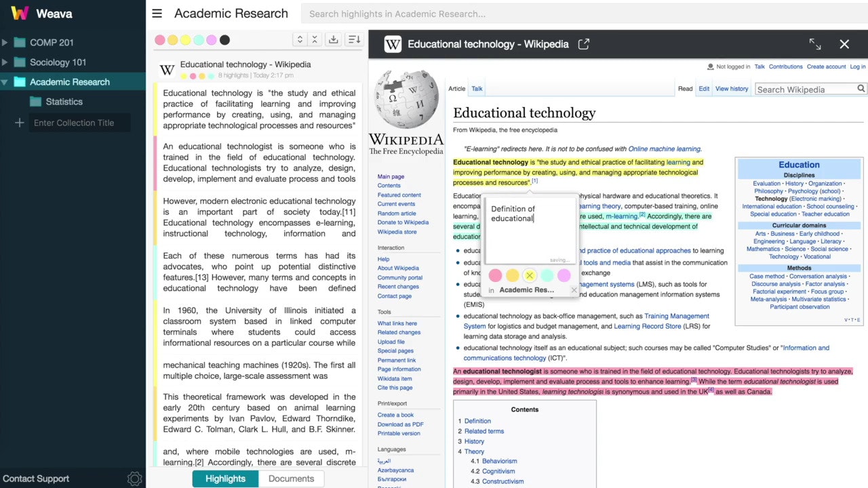The image size is (868, 488).
Task: Click in the highlight search field
Action: click(584, 14)
